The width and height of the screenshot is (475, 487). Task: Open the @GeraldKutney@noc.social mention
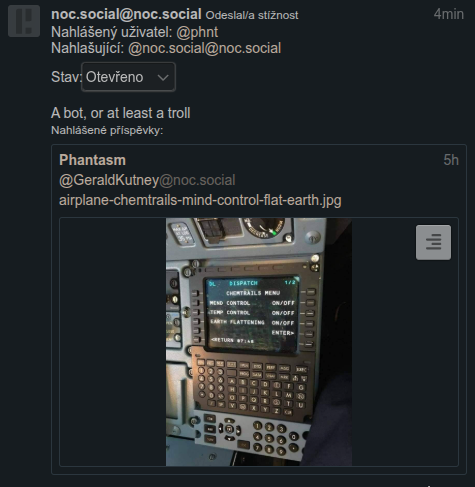click(x=147, y=180)
